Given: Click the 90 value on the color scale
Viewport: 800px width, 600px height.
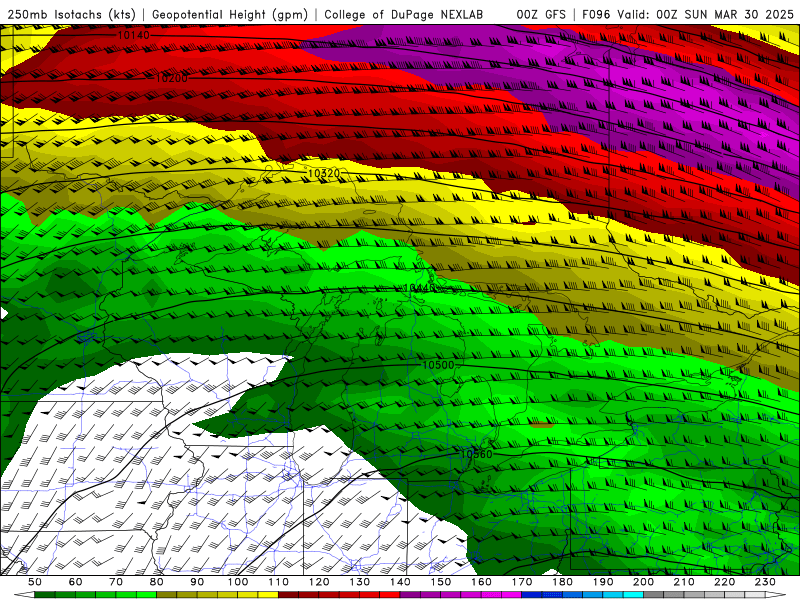Looking at the screenshot, I should (197, 582).
